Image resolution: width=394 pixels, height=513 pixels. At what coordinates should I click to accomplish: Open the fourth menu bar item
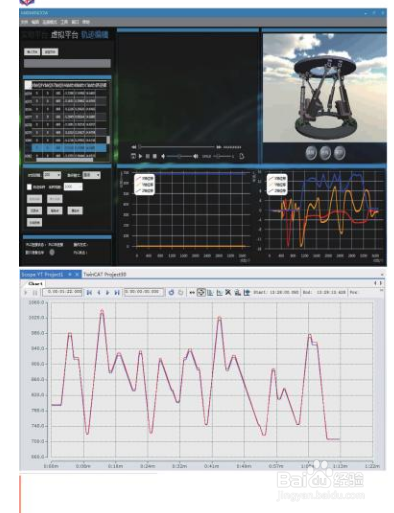pyautogui.click(x=64, y=22)
